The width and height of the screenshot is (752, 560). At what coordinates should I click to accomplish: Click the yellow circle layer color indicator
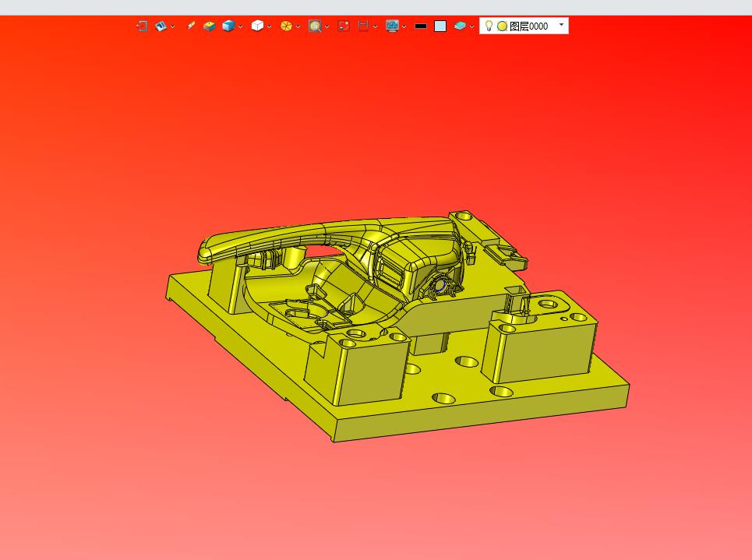click(502, 26)
